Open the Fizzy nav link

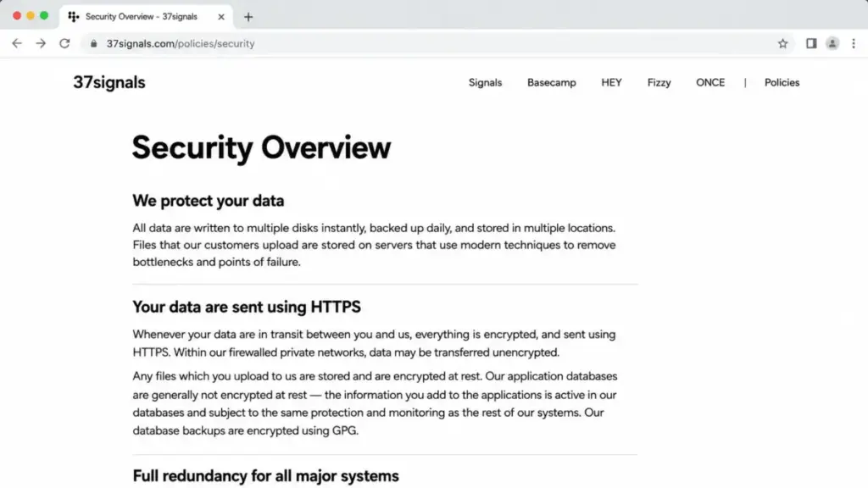(659, 82)
